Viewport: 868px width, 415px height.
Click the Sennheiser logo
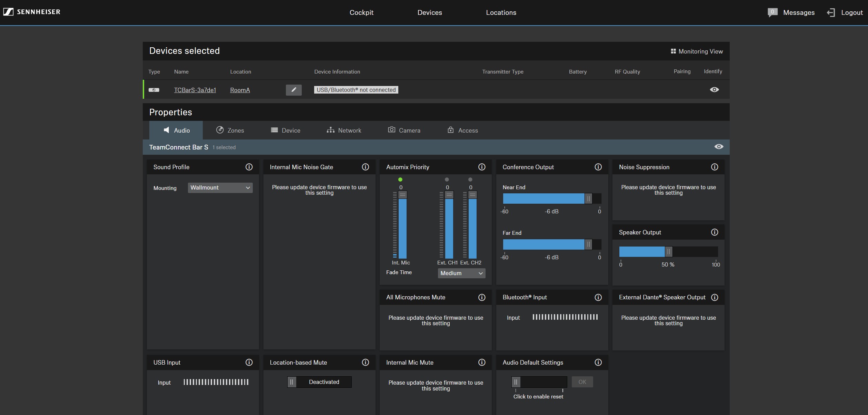(x=32, y=12)
